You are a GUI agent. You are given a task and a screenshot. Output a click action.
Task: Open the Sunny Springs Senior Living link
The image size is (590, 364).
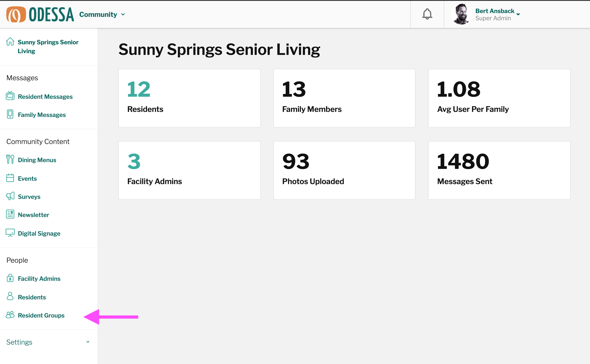tap(48, 46)
